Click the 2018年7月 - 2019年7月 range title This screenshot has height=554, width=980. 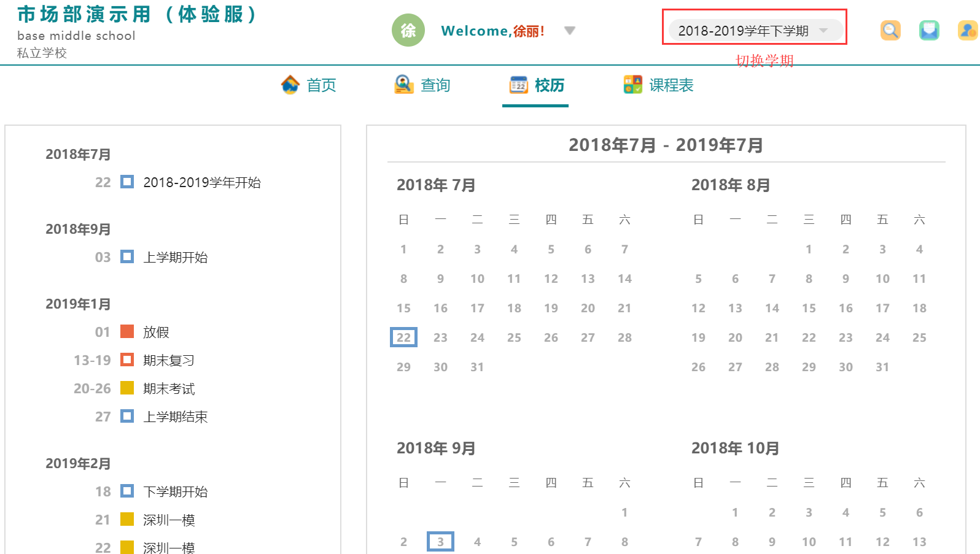[x=666, y=145]
